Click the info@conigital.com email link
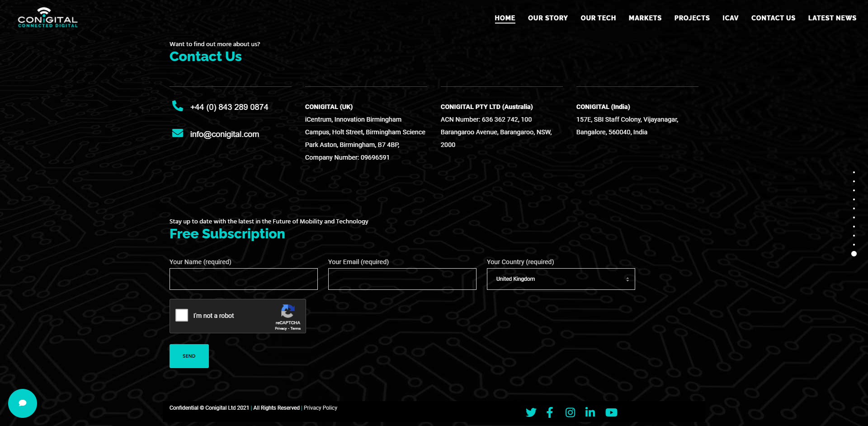Viewport: 868px width, 426px height. pos(224,134)
